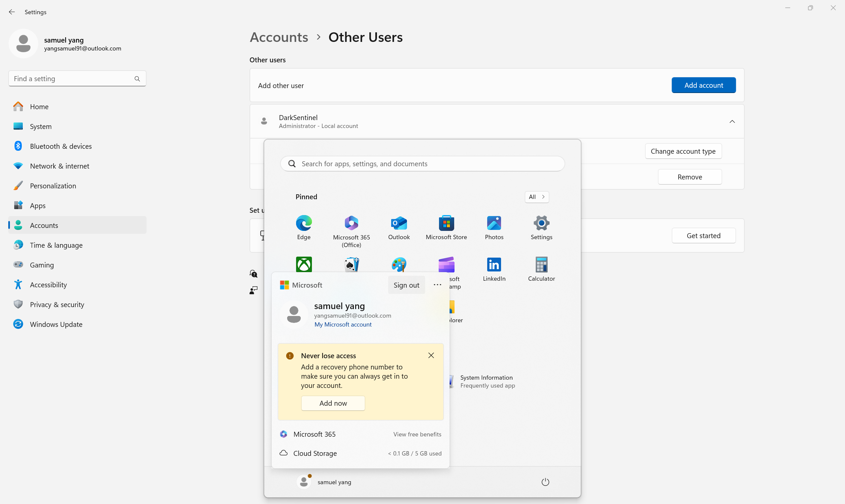845x504 pixels.
Task: Open Solitaire pinned app
Action: (351, 264)
